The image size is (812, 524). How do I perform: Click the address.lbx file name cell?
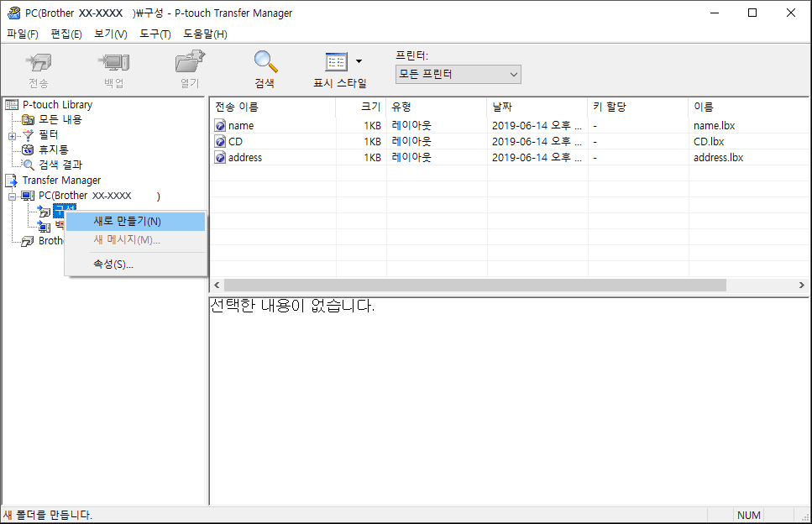[x=718, y=157]
